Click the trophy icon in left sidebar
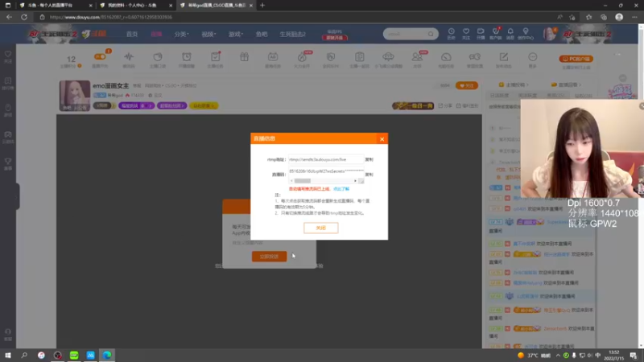The image size is (644, 362). click(x=8, y=163)
